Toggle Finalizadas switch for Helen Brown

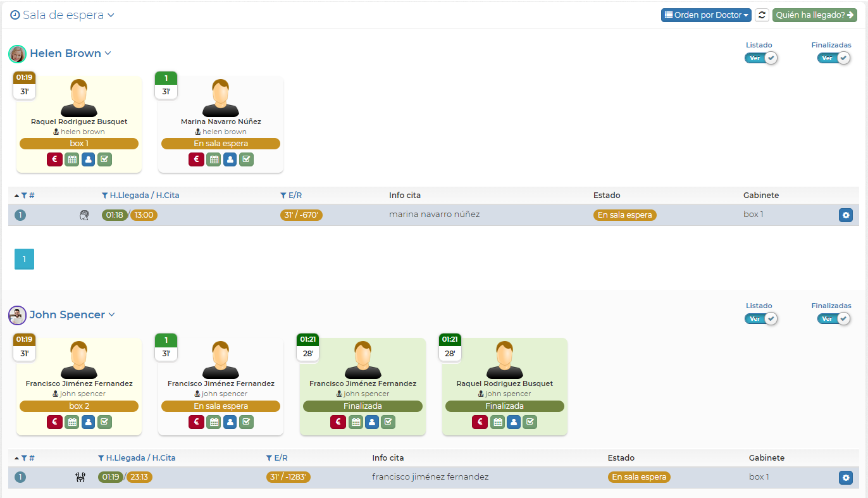pyautogui.click(x=833, y=58)
